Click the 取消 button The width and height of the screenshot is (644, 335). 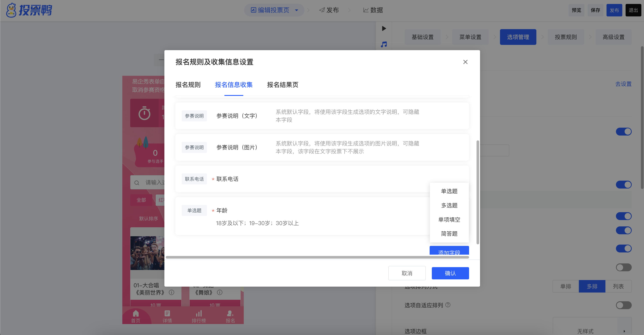[407, 273]
